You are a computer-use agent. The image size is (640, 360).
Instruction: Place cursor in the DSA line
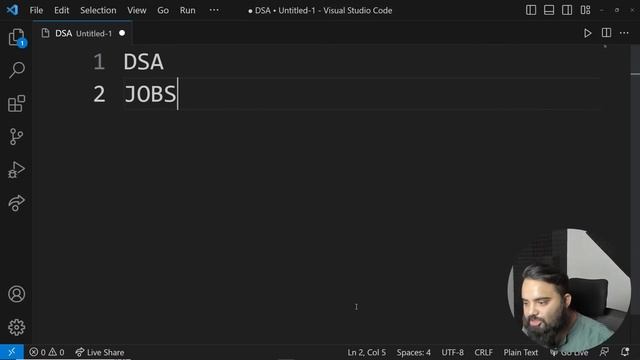pyautogui.click(x=143, y=62)
